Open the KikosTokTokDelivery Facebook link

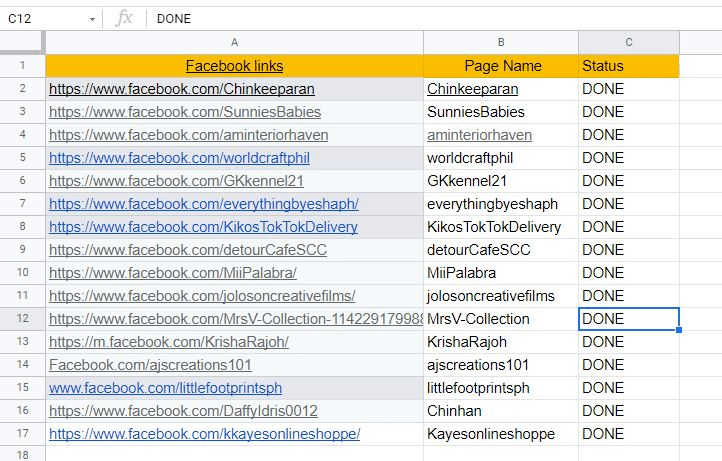[x=203, y=227]
